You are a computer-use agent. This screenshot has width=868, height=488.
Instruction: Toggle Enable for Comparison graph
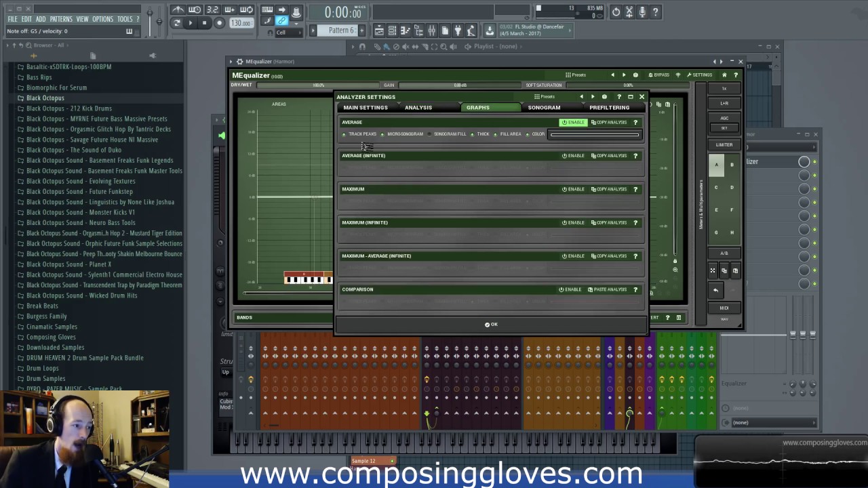click(570, 289)
